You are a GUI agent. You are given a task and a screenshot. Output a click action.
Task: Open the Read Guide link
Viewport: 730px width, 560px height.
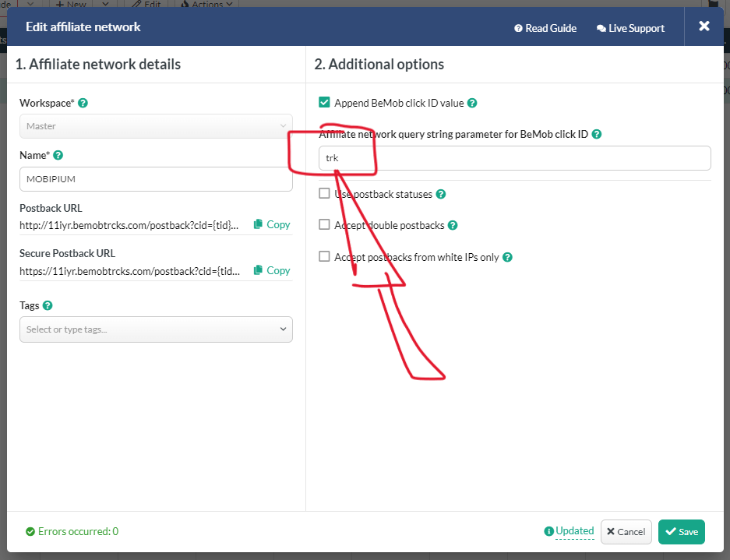pos(545,28)
